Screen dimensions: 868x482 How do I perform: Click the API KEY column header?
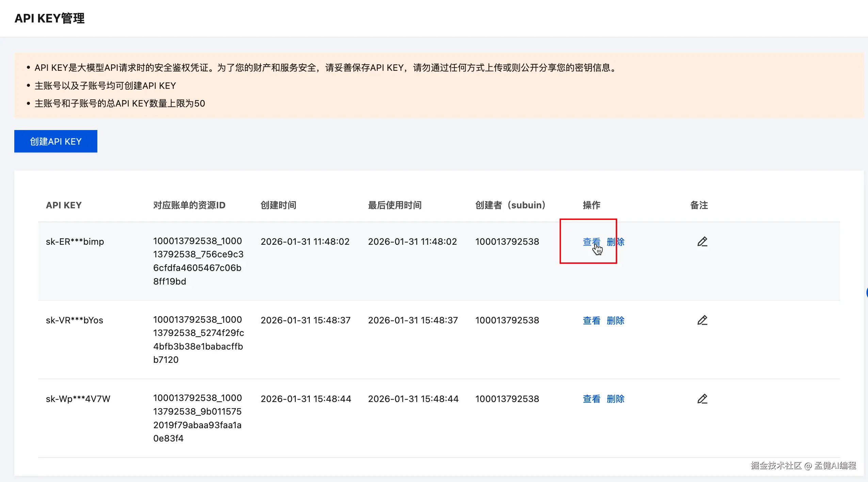(64, 205)
